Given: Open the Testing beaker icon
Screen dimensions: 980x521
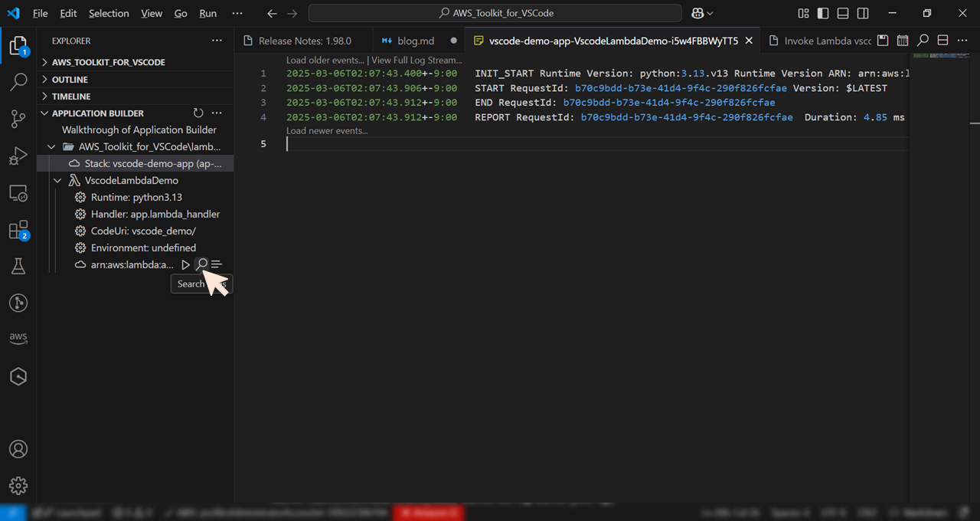Looking at the screenshot, I should click(18, 266).
